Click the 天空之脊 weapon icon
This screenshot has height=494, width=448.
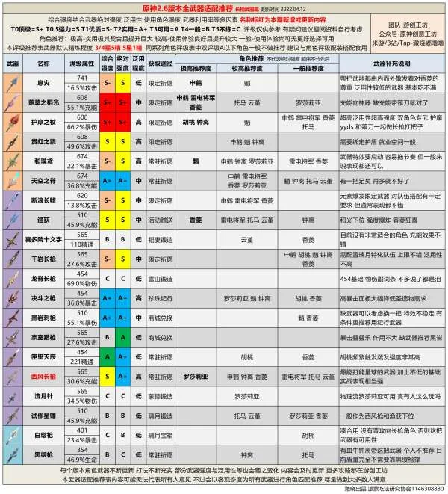click(x=13, y=179)
